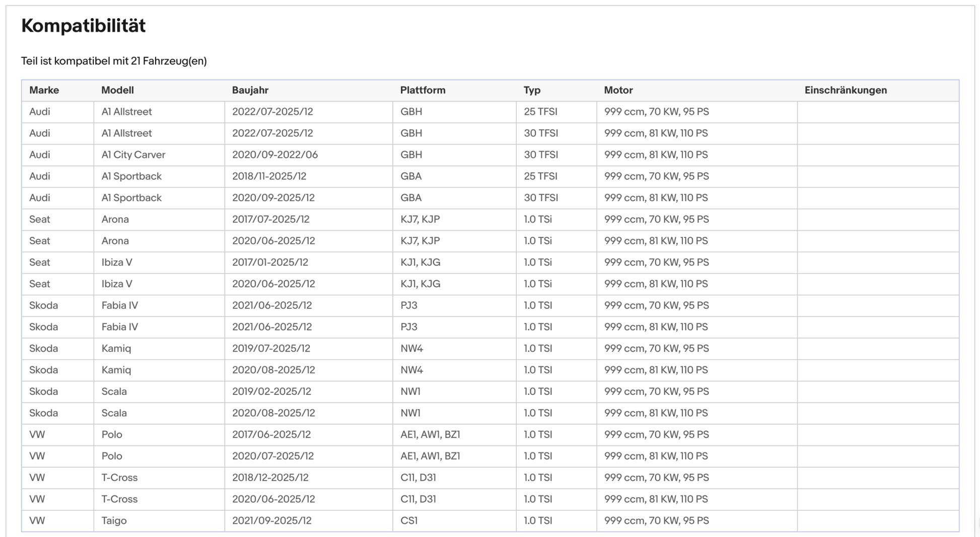Click '1.0 TSI' in the Taigo row
The height and width of the screenshot is (537, 980).
pos(538,520)
